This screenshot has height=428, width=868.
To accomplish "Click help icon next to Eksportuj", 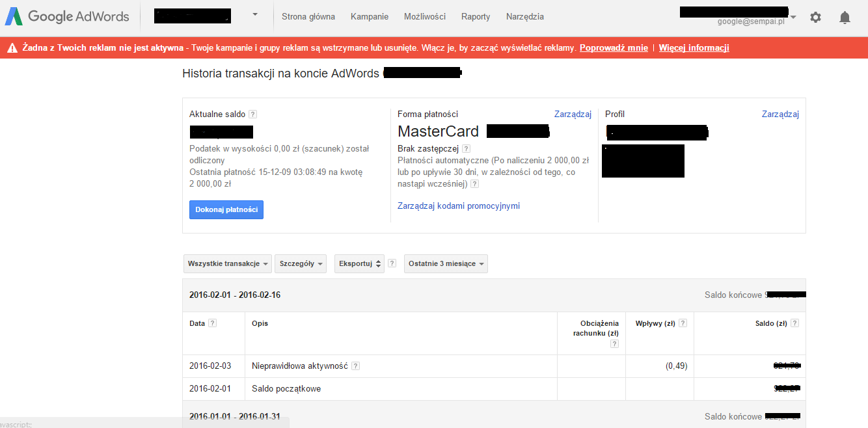I will tap(392, 263).
